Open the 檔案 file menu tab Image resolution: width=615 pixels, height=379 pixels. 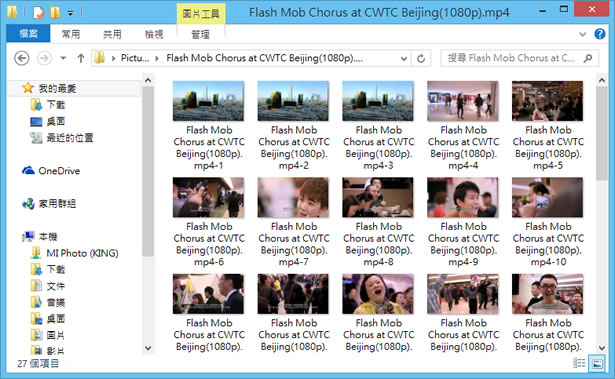[x=28, y=34]
